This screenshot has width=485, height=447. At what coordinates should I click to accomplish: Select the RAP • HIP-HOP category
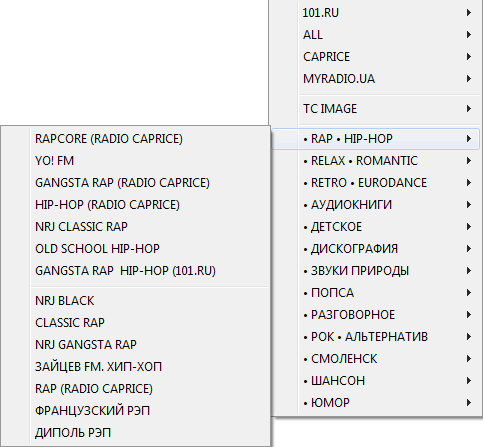pyautogui.click(x=376, y=139)
